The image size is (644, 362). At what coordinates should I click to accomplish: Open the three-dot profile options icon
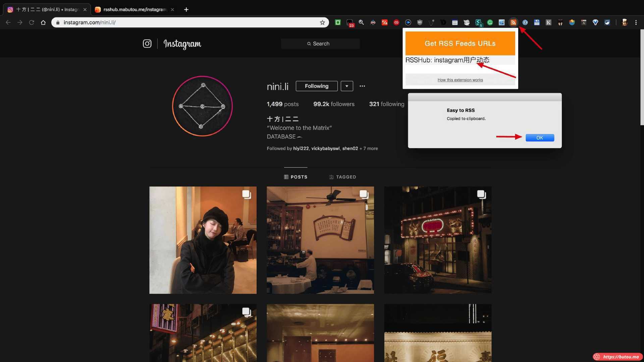click(x=362, y=86)
